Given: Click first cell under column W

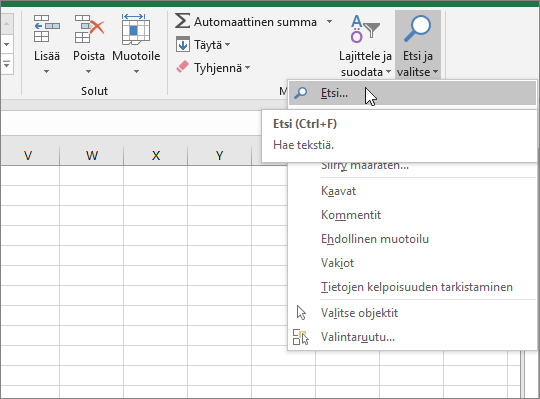Looking at the screenshot, I should tap(92, 176).
